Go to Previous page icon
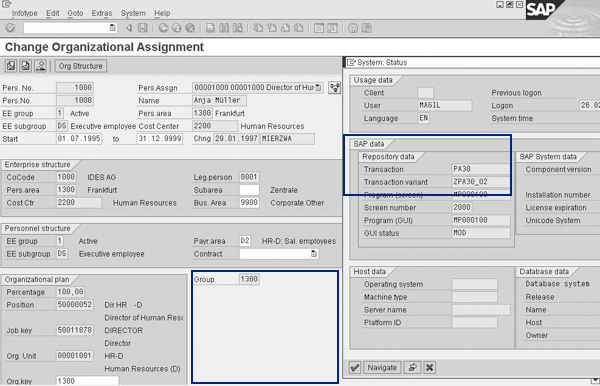This screenshot has width=600, height=386. (272, 28)
